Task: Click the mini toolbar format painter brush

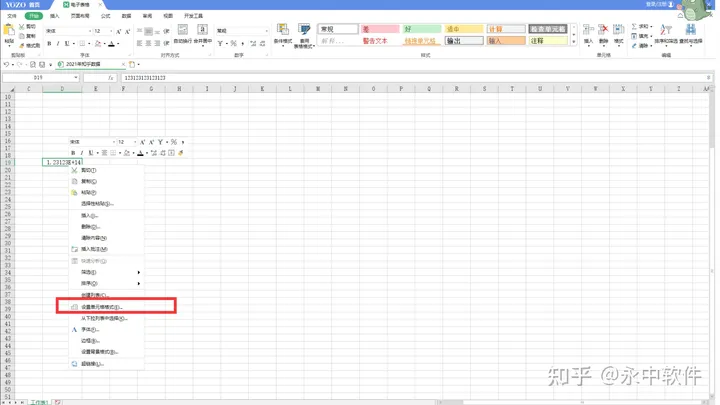Action: tap(180, 153)
